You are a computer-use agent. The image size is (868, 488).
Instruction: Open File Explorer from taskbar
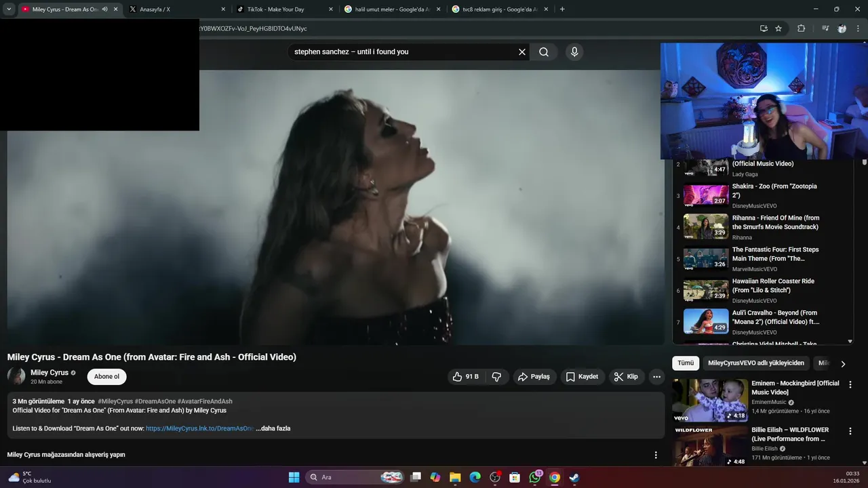(x=455, y=477)
